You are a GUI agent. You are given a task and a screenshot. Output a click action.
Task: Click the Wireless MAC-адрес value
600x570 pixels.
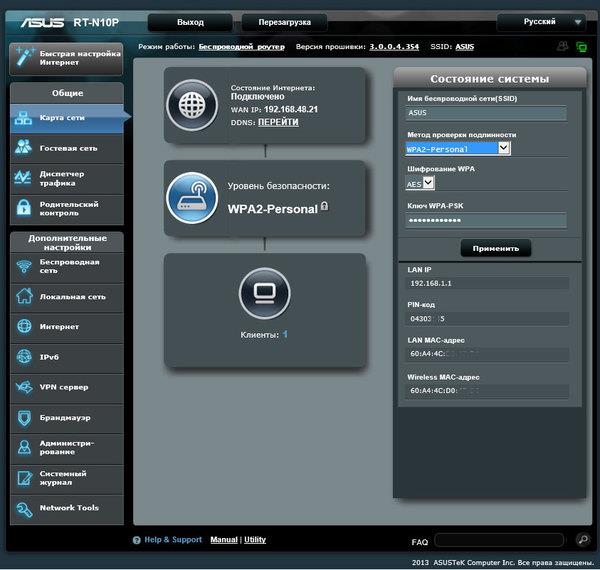pyautogui.click(x=487, y=391)
